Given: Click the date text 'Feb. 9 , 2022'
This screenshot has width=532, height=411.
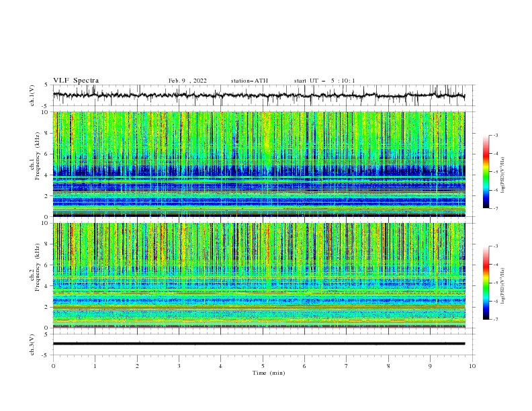Looking at the screenshot, I should [187, 81].
